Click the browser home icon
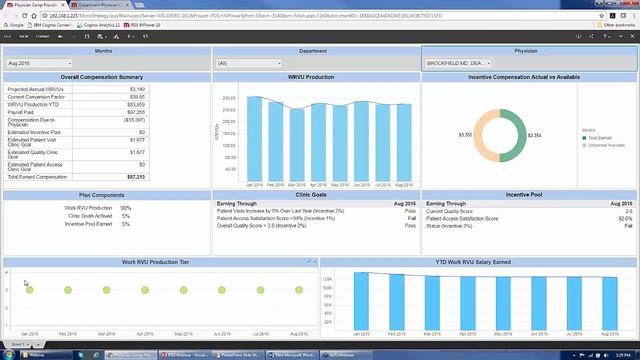This screenshot has height=360, width=640. tap(34, 16)
